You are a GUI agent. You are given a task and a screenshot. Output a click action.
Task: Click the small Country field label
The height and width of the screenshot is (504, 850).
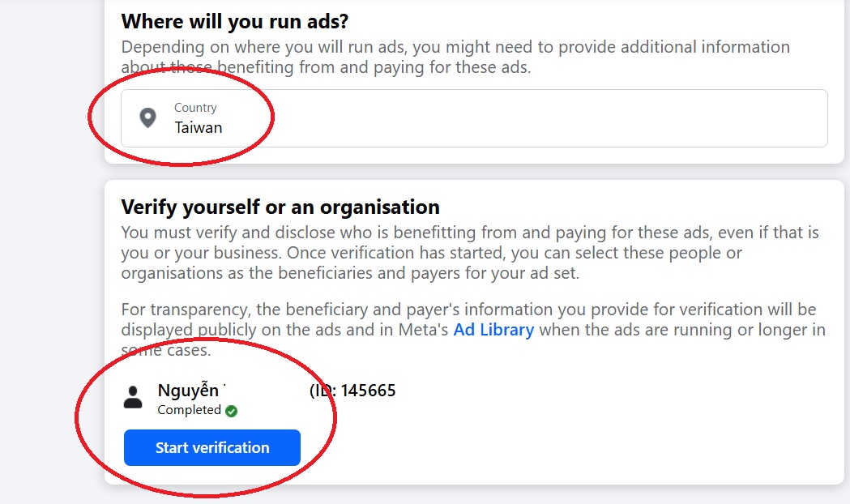(x=195, y=108)
